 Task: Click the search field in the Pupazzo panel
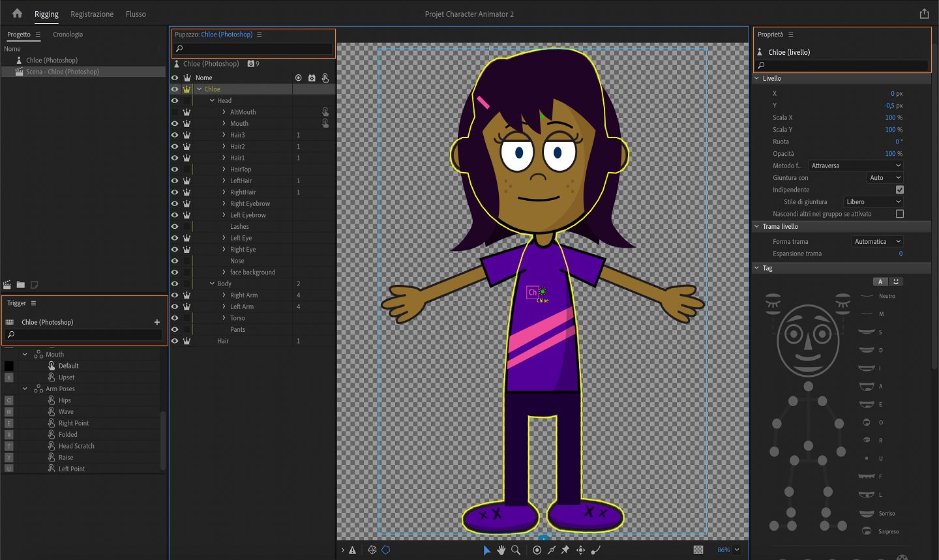[x=253, y=48]
